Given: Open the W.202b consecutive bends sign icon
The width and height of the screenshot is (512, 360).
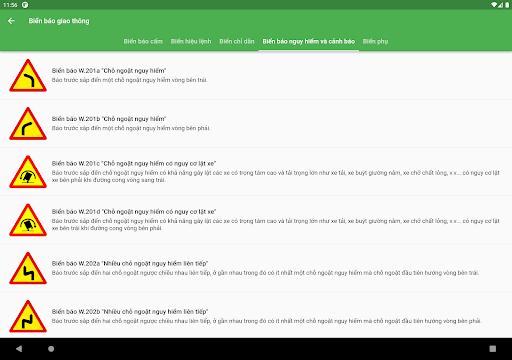Looking at the screenshot, I should pos(28,316).
